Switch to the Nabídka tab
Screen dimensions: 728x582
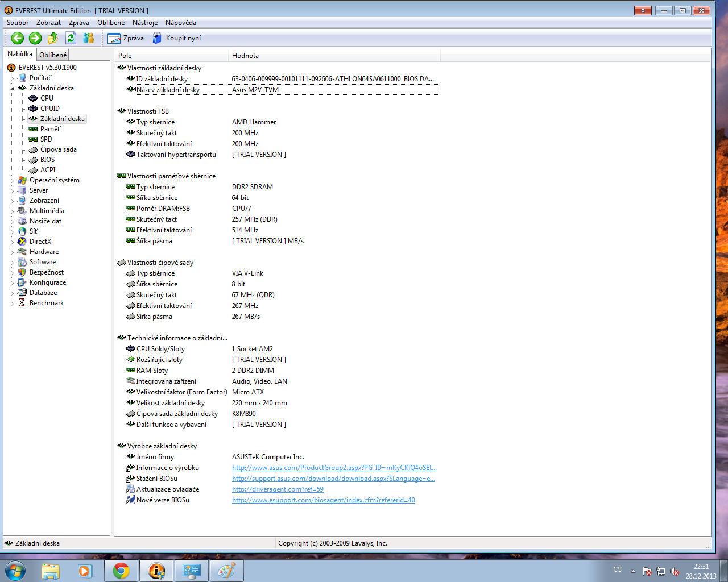click(20, 54)
